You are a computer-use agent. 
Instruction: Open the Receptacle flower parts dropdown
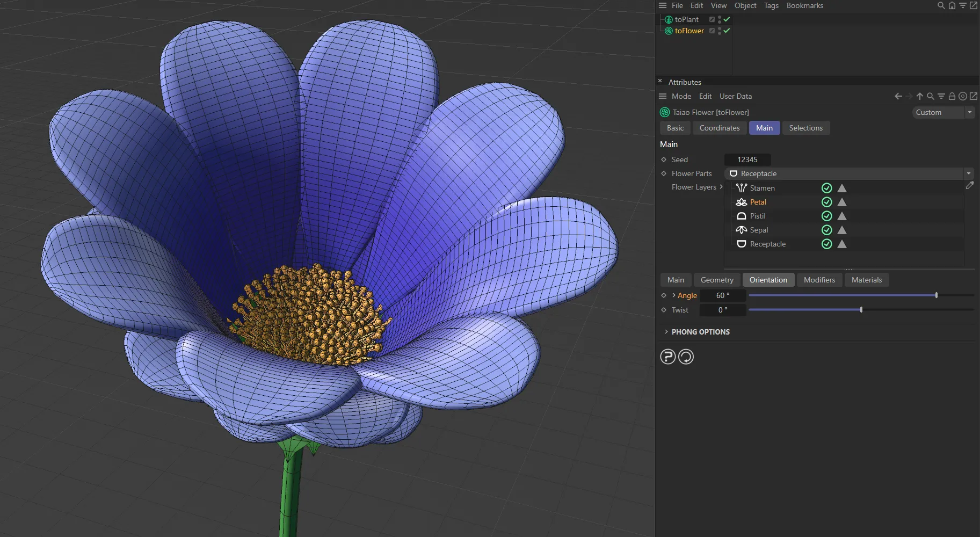(968, 173)
